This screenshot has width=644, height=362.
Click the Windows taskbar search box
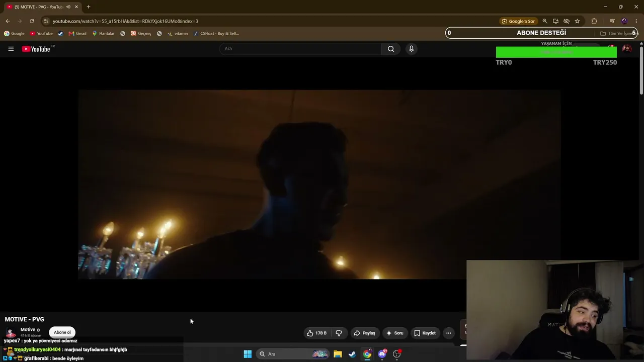tap(293, 354)
